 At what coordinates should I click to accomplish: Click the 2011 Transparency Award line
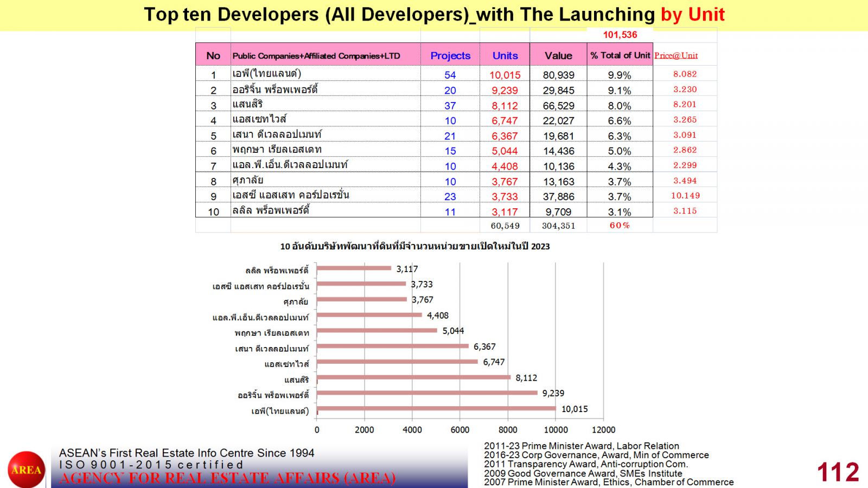pos(586,464)
